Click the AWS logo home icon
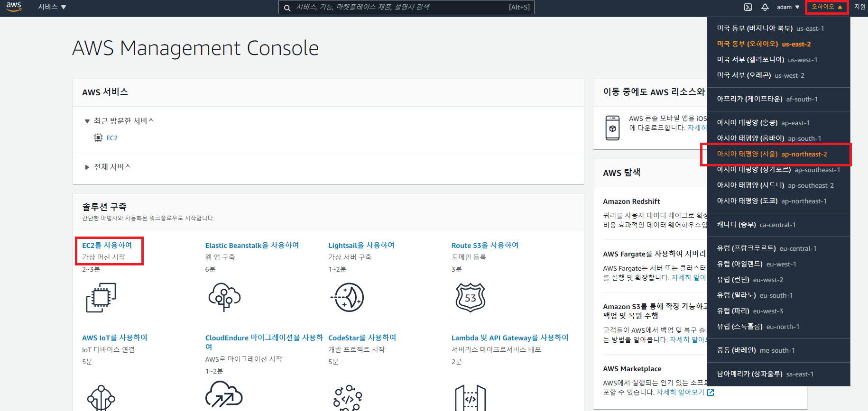Image resolution: width=868 pixels, height=411 pixels. (x=14, y=7)
